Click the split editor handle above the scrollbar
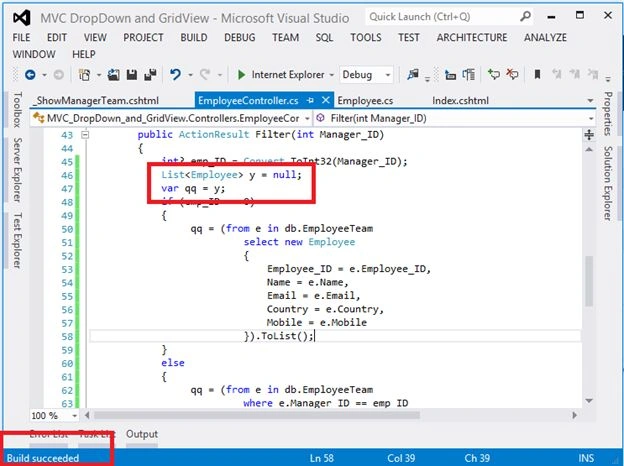 pos(589,135)
